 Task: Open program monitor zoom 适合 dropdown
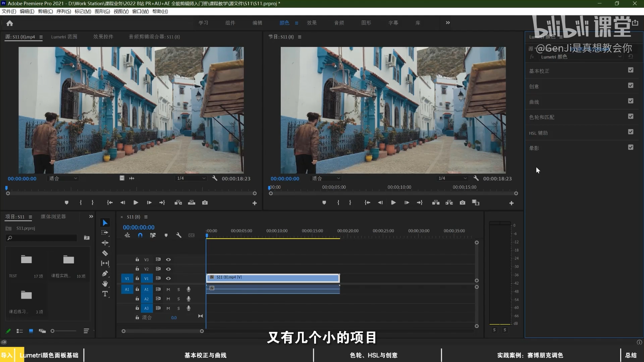click(326, 178)
